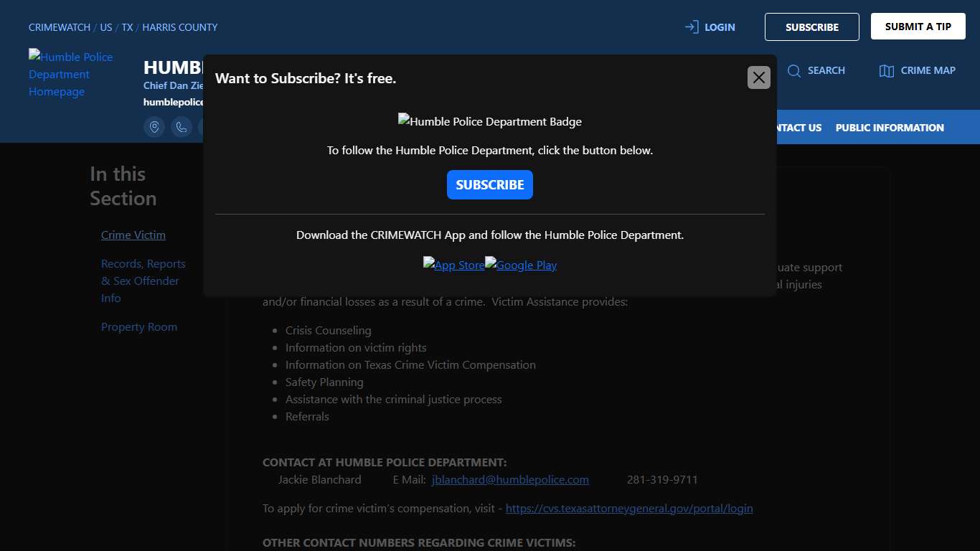Open Records, Reports & Sex Offender Info
This screenshot has height=551, width=980.
[x=143, y=281]
